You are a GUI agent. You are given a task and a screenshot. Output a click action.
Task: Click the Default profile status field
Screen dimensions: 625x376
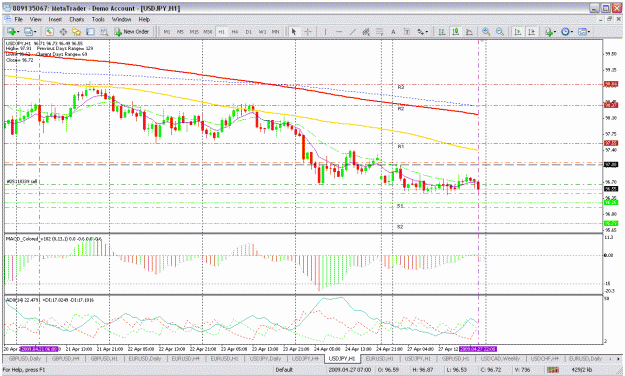[x=284, y=370]
